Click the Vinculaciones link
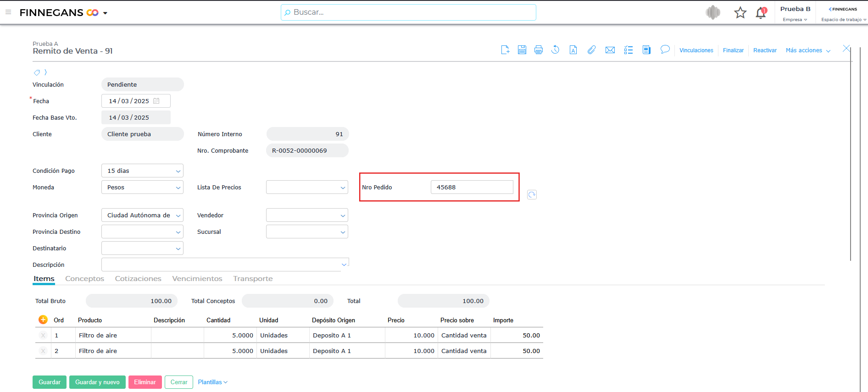Image resolution: width=868 pixels, height=392 pixels. [x=696, y=50]
